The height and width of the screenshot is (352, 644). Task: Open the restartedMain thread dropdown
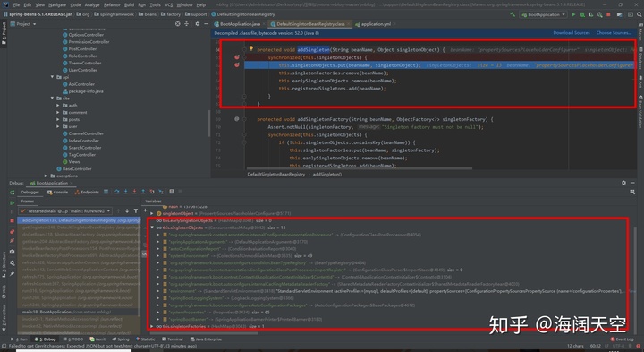pos(65,211)
